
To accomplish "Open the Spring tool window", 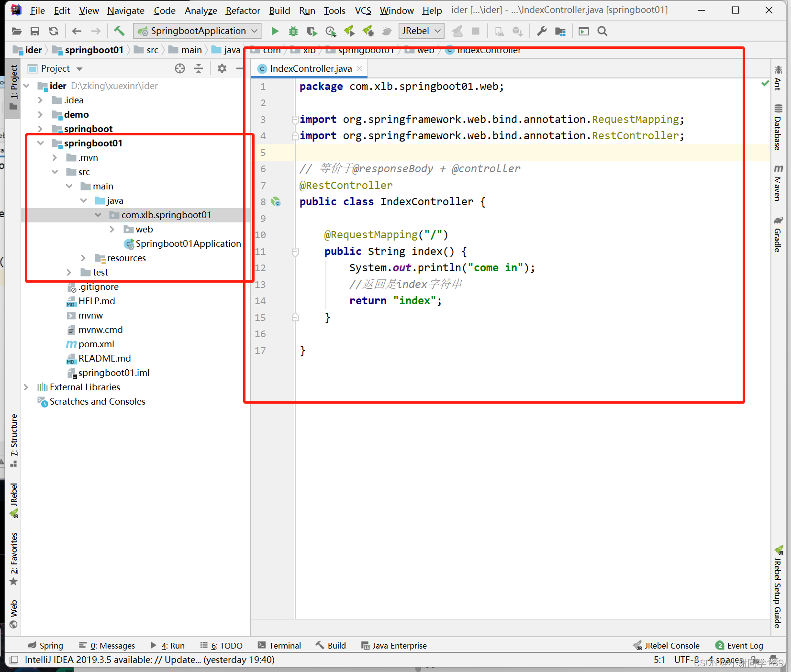I will [45, 646].
